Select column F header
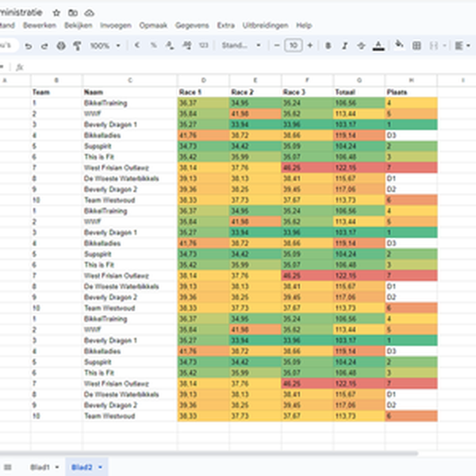The height and width of the screenshot is (476, 476). click(x=308, y=80)
